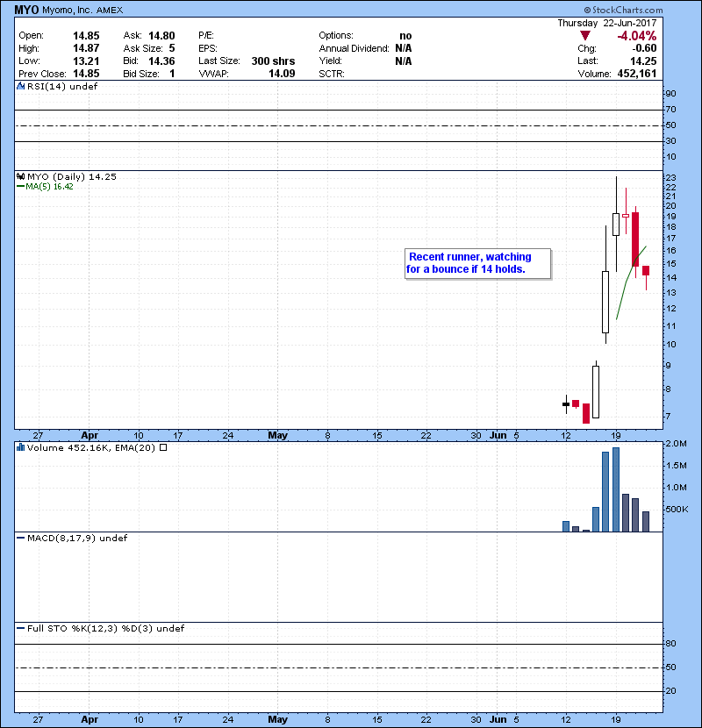Click the Annual Dividend N/A value
Image resolution: width=702 pixels, height=728 pixels.
tap(404, 48)
